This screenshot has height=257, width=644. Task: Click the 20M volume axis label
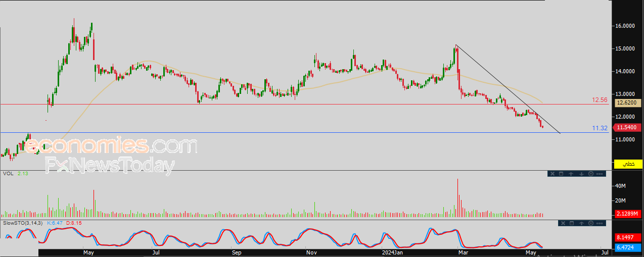coord(621,200)
